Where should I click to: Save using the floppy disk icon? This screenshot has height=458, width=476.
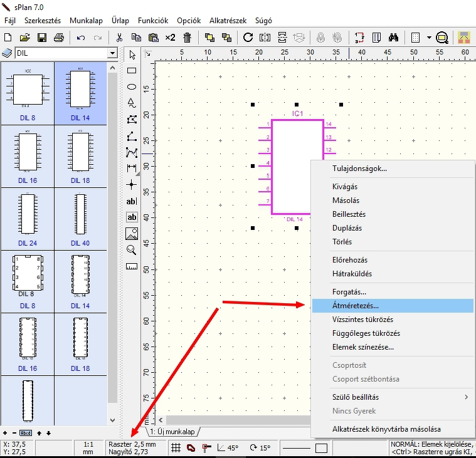tap(42, 38)
